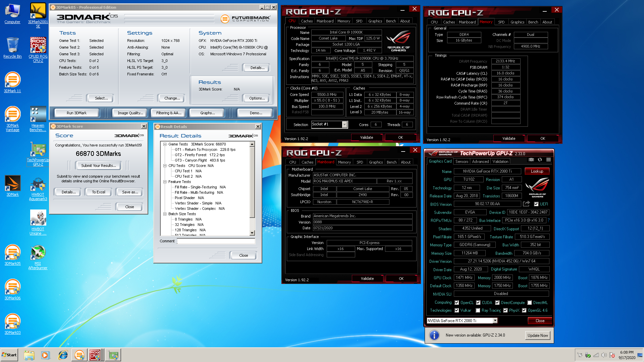This screenshot has width=644, height=362.
Task: Toggle the OpenCL checkbox in GPU-Z
Action: 457,303
